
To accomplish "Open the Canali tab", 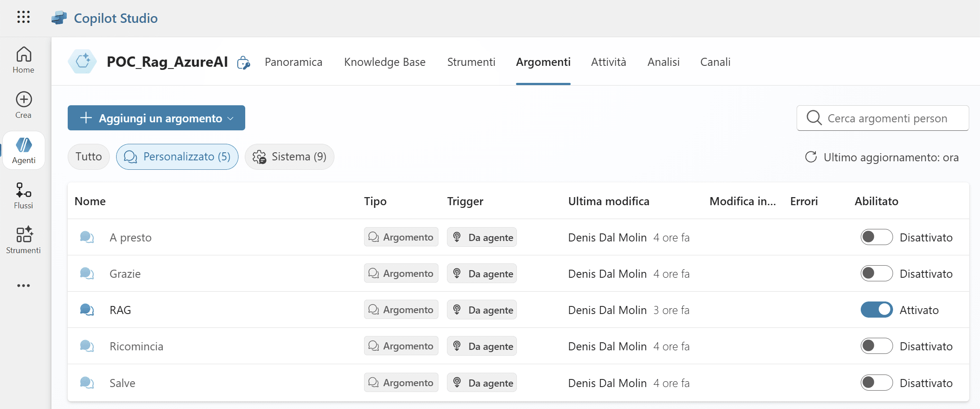I will (x=715, y=62).
